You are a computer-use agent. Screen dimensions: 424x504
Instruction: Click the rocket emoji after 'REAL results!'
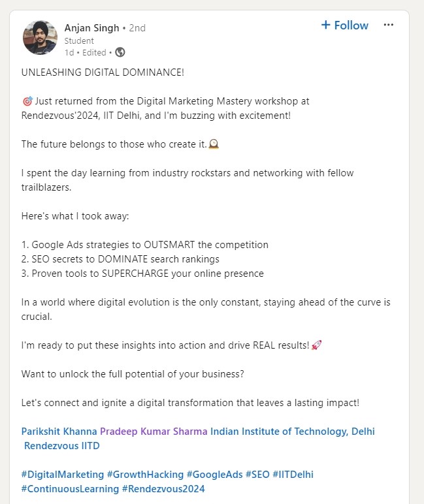[317, 345]
